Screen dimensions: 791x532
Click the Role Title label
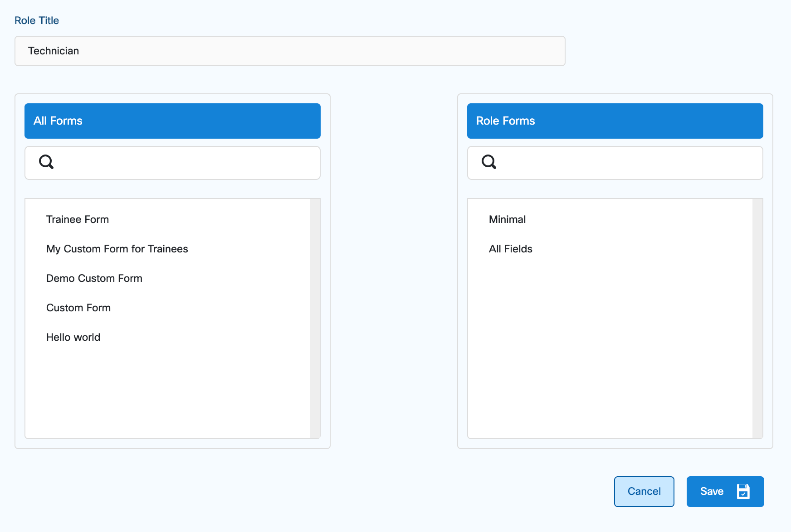[37, 20]
